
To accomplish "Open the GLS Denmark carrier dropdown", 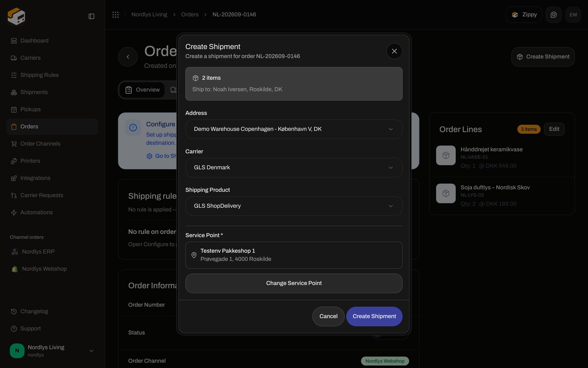I will (x=294, y=167).
